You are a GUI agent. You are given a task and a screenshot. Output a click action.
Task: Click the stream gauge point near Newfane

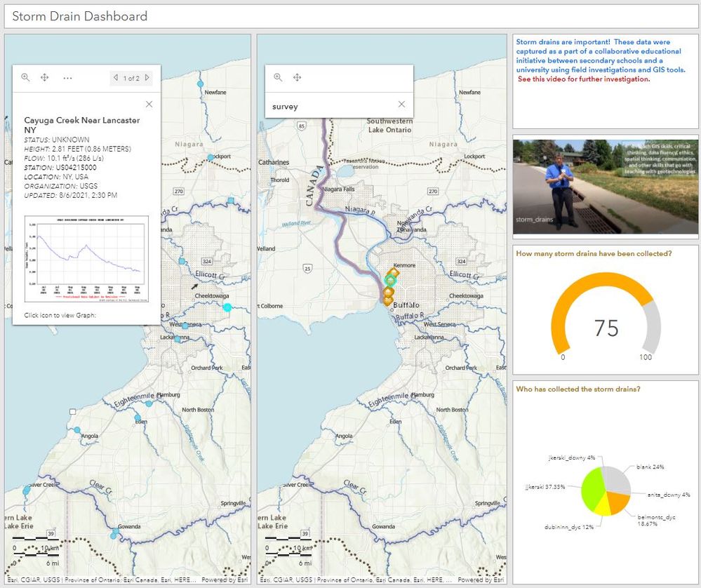(200, 83)
